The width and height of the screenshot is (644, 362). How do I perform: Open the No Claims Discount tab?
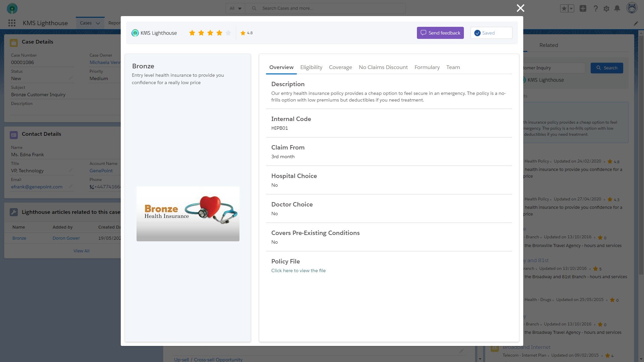point(383,67)
